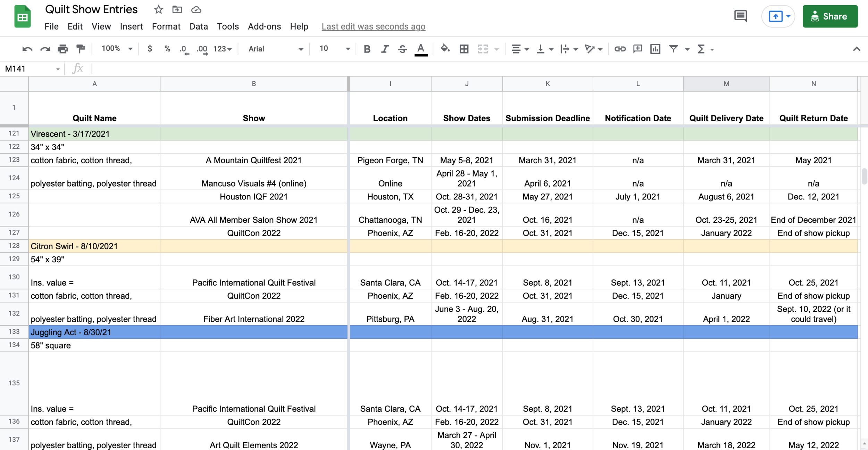Open the font size dropdown
This screenshot has width=868, height=450.
point(333,49)
